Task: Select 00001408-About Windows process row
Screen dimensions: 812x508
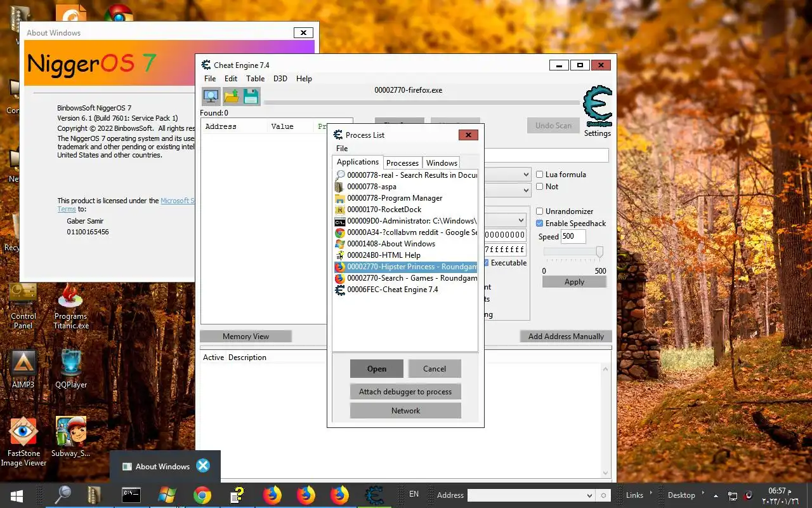Action: pos(405,244)
